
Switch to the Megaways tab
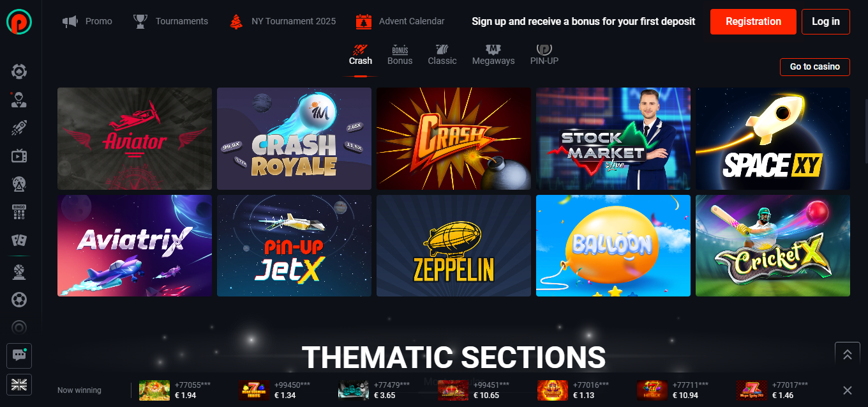tap(493, 56)
